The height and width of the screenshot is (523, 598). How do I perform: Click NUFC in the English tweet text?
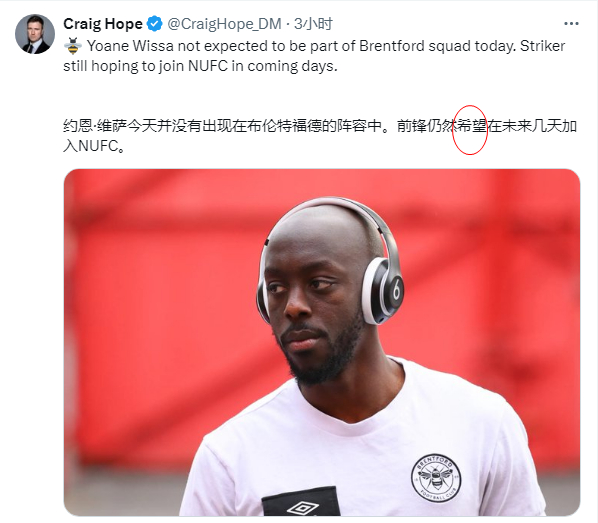(x=208, y=66)
